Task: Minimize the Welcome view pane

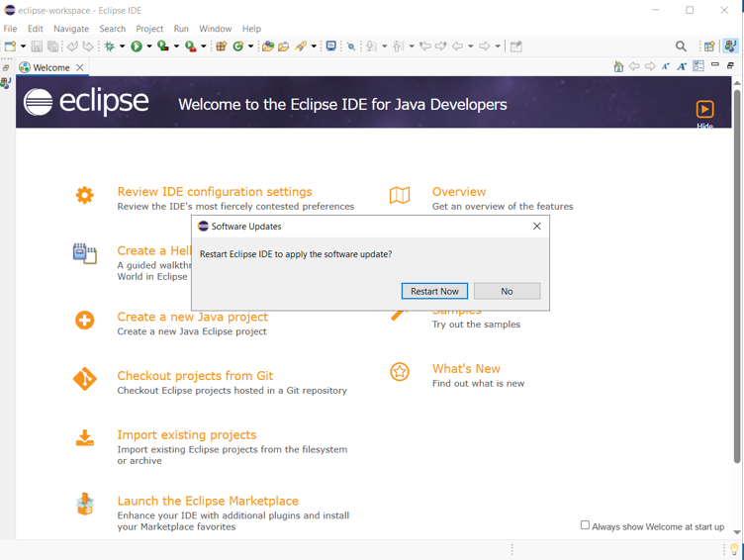Action: [715, 64]
